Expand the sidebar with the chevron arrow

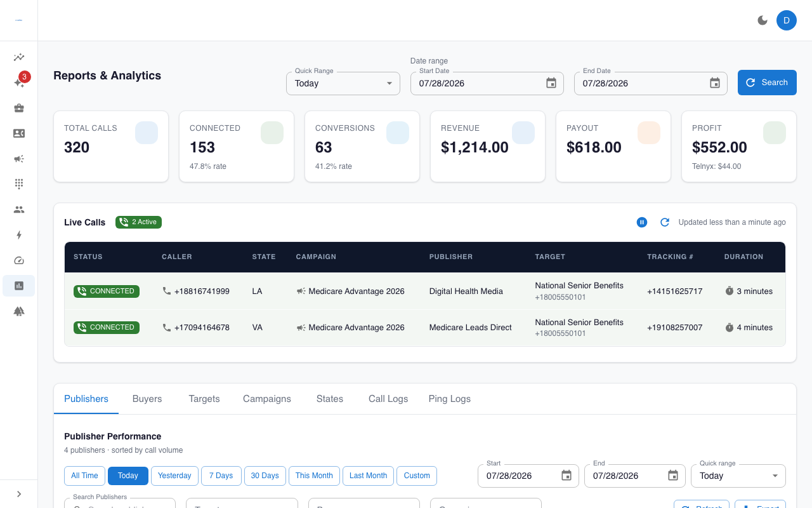tap(19, 494)
